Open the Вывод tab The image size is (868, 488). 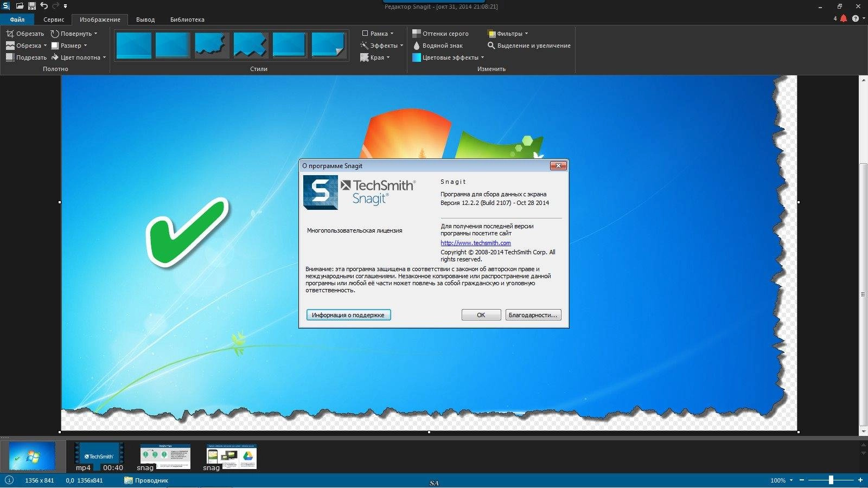[145, 20]
